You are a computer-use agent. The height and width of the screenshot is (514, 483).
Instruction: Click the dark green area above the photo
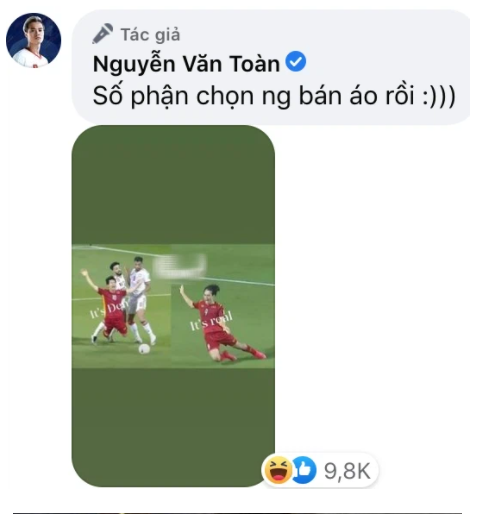tap(173, 185)
